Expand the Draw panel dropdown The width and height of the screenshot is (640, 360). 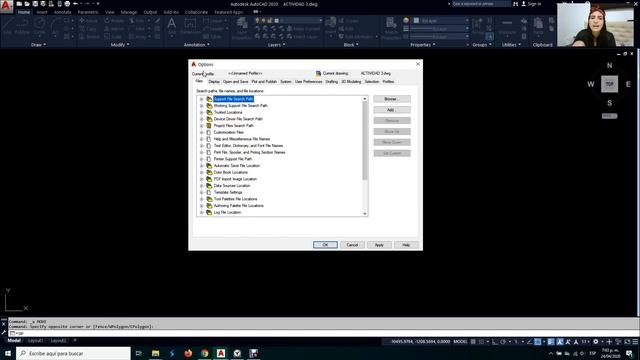tap(38, 44)
